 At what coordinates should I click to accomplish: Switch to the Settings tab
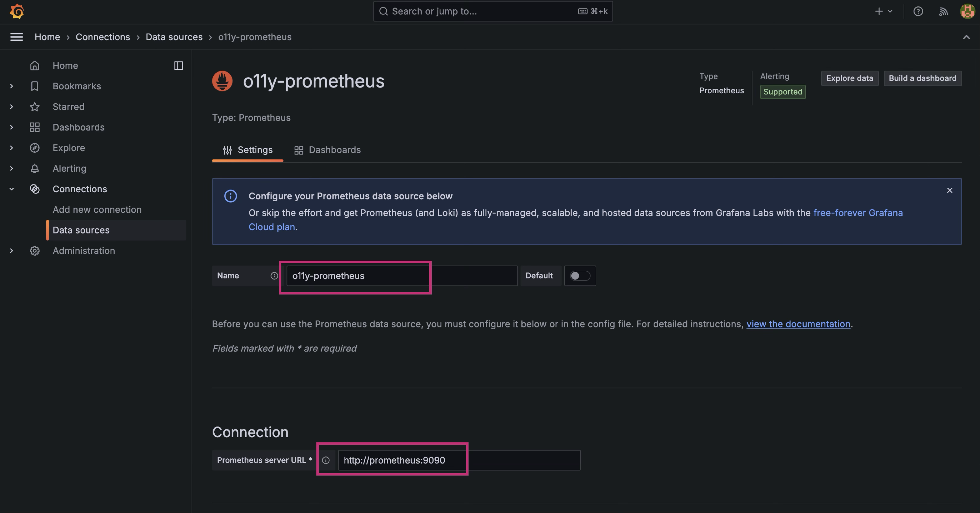coord(248,150)
